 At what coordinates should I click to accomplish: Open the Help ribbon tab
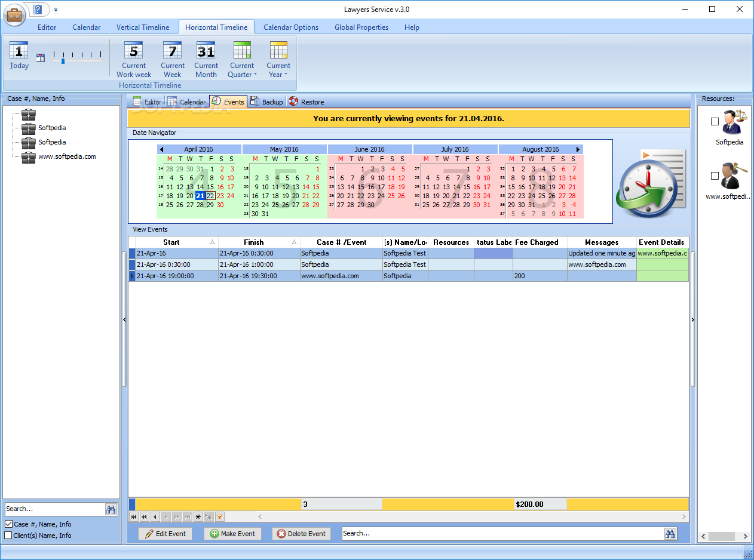click(412, 27)
